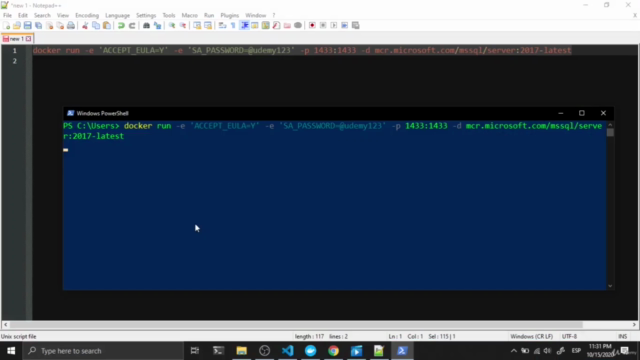Screen dimensions: 640x360
Task: Open the Windows Start button
Action: [x=11, y=351]
